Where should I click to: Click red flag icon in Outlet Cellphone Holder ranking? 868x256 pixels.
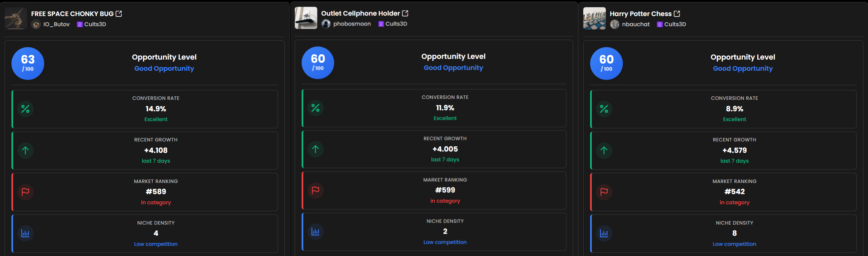316,191
